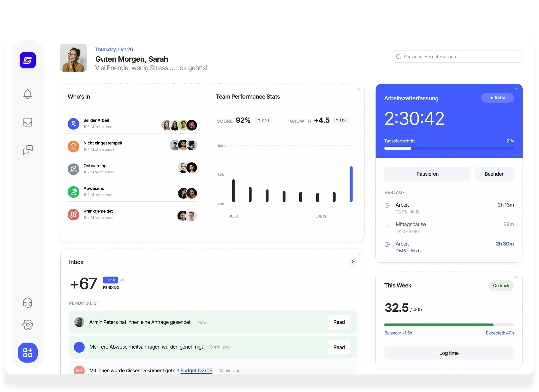Click the Armin Peters avatar in pending list
Viewport: 539px width, 392px height.
(79, 322)
